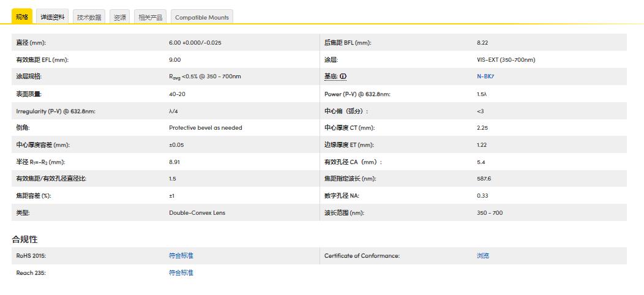The width and height of the screenshot is (644, 295).
Task: Click the 后焦距 BFL value 8.22
Action: (x=482, y=43)
